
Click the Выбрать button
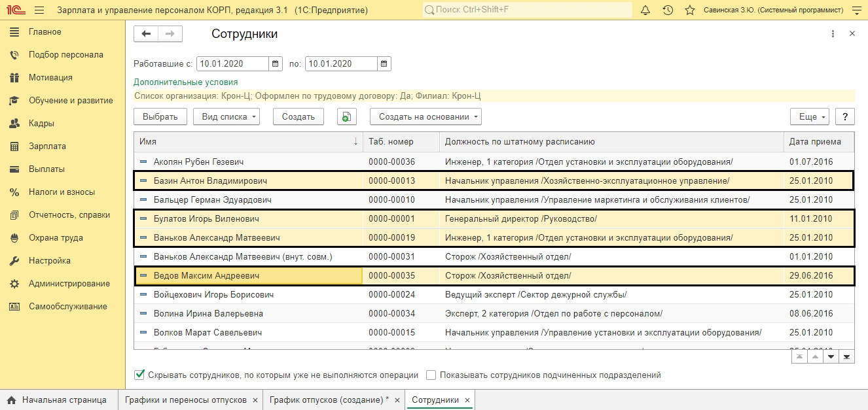coord(160,117)
